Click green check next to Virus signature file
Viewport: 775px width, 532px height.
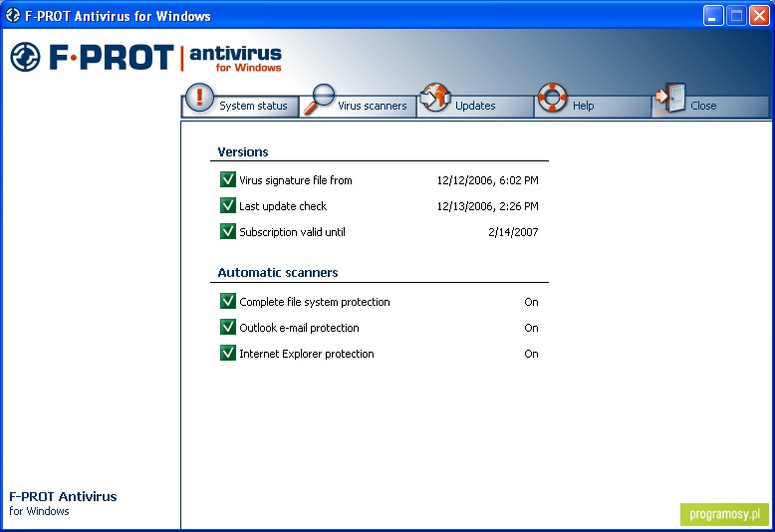click(x=228, y=179)
